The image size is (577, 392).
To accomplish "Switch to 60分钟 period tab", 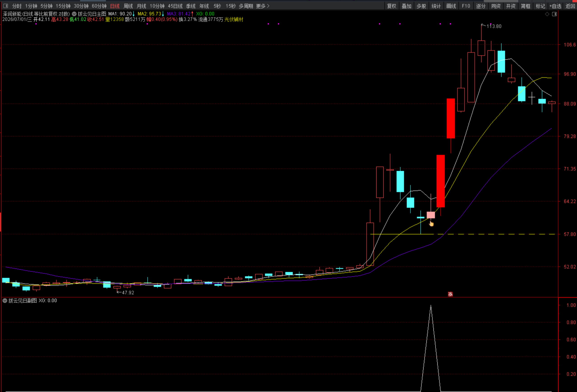I will [99, 6].
